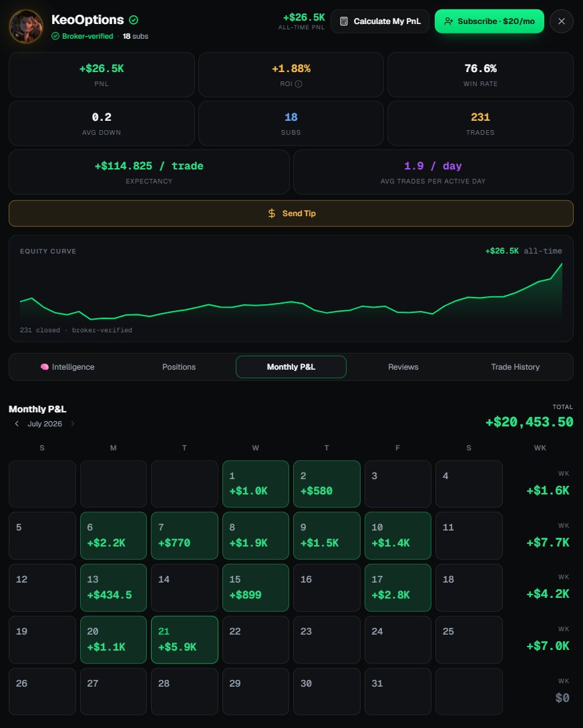Click the 18 Subs stat card
The width and height of the screenshot is (583, 728).
click(290, 123)
